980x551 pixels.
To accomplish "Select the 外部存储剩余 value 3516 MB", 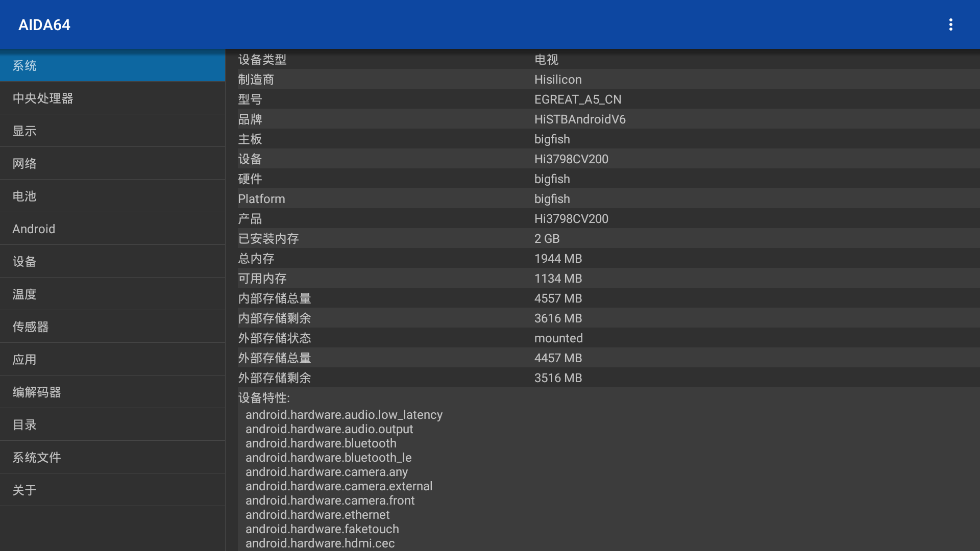I will (x=558, y=378).
